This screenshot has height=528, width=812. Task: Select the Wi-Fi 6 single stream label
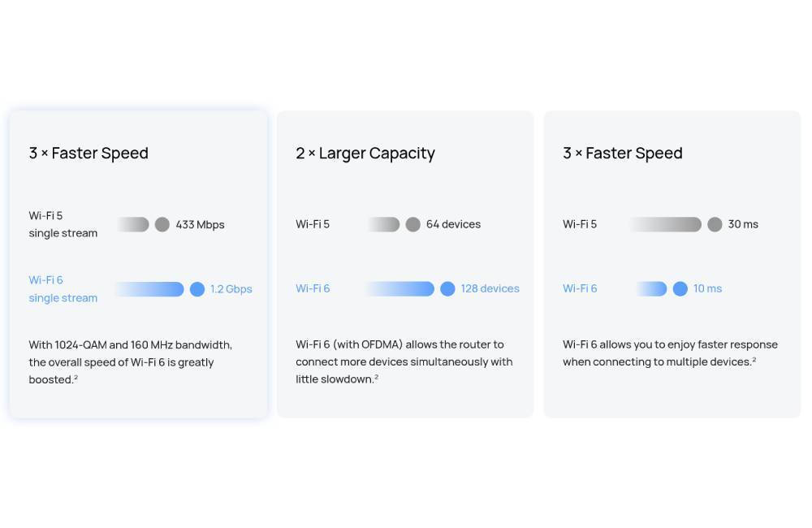(x=63, y=289)
